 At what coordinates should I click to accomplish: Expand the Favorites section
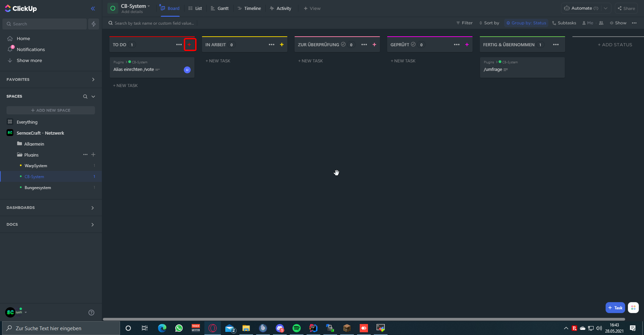[x=93, y=79]
